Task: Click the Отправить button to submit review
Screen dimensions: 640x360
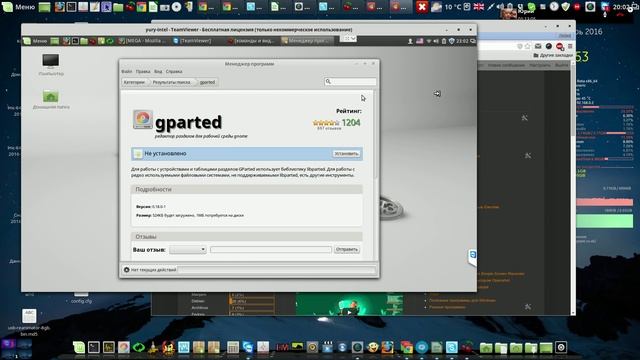Action: click(347, 249)
